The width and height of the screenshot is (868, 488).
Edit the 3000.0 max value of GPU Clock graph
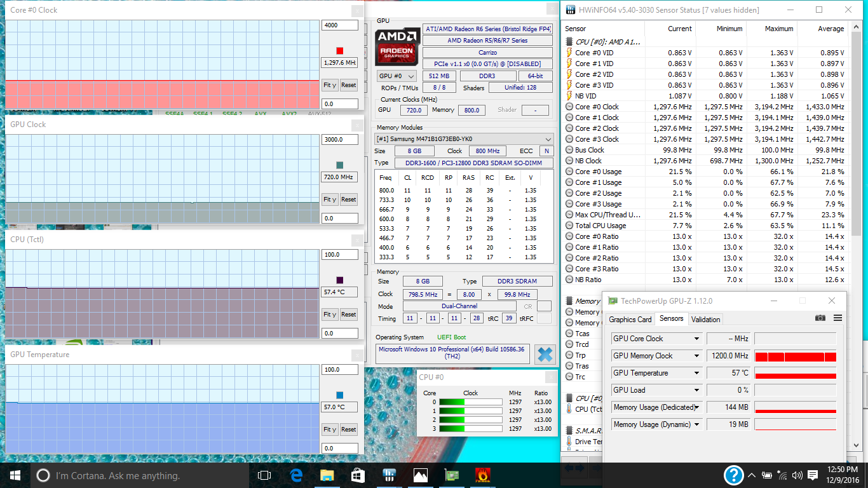tap(340, 140)
